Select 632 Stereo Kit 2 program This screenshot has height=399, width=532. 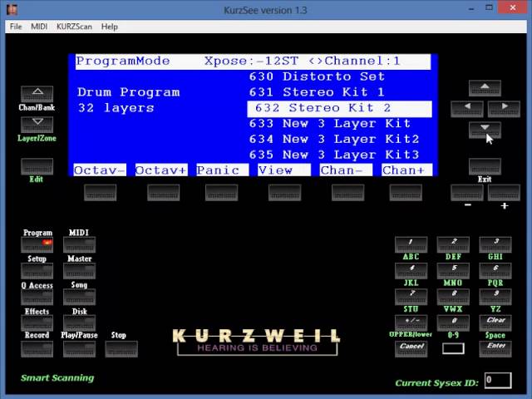click(340, 108)
